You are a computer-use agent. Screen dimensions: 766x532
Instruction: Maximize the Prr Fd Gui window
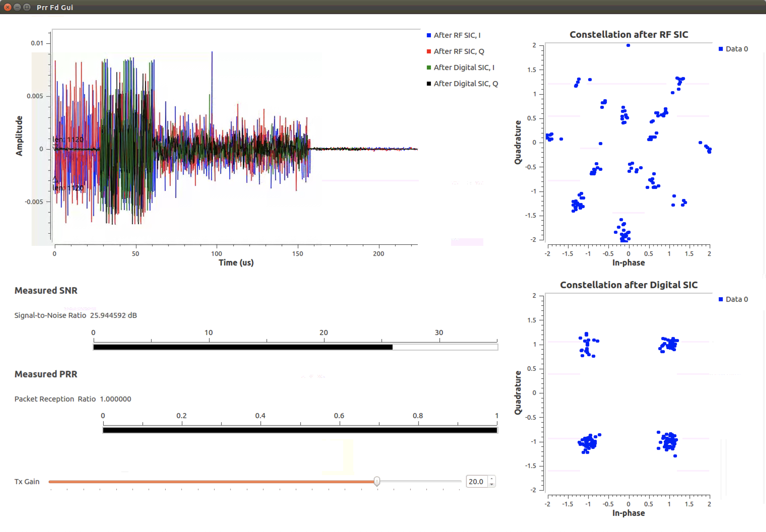pyautogui.click(x=27, y=7)
